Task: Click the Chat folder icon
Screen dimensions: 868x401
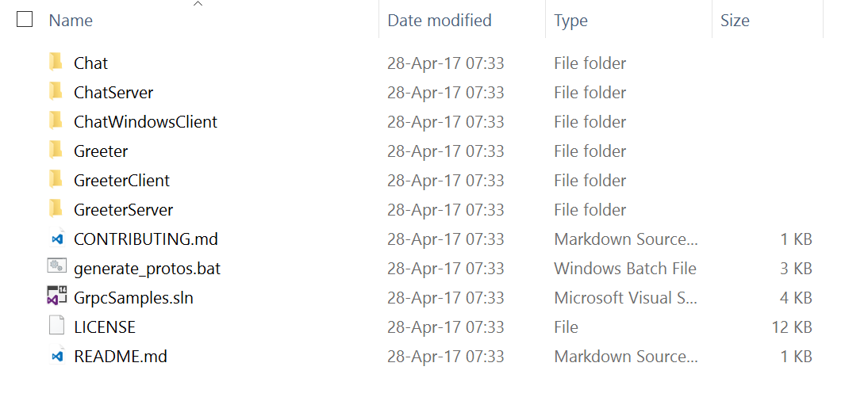Action: pyautogui.click(x=56, y=63)
